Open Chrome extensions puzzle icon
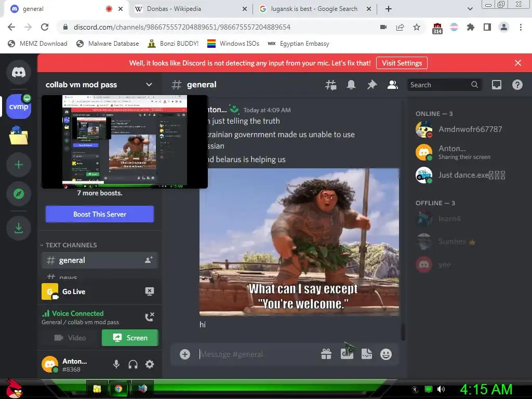 click(x=470, y=27)
